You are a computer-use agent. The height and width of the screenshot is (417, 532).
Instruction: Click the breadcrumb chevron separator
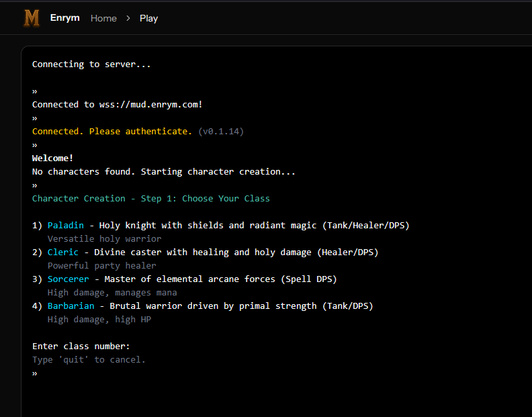pos(128,18)
